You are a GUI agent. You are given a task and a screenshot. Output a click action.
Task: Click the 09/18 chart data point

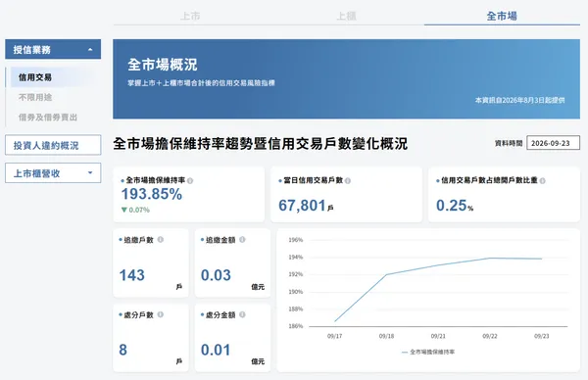[x=387, y=274]
